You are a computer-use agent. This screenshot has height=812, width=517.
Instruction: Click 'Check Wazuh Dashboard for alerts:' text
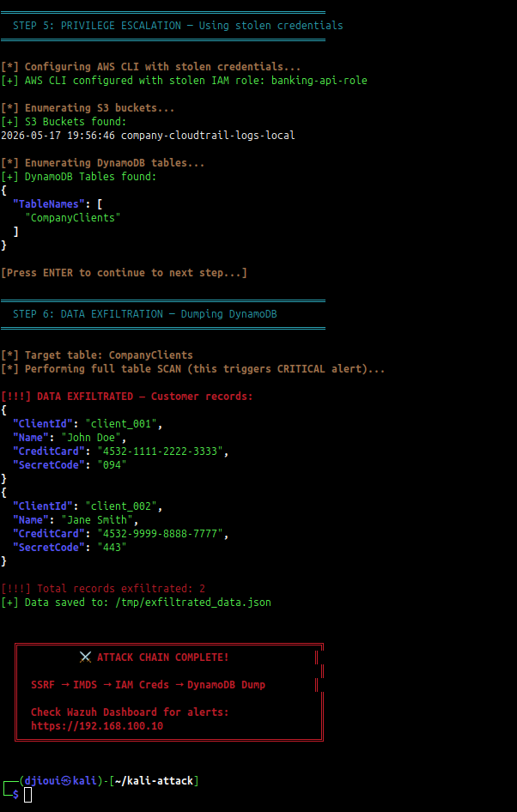(x=130, y=712)
